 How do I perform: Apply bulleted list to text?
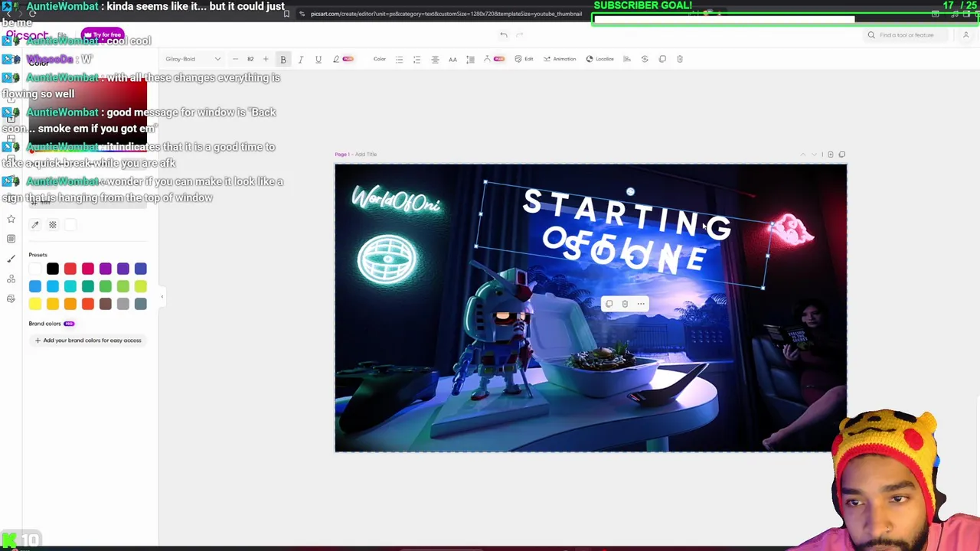(x=399, y=59)
